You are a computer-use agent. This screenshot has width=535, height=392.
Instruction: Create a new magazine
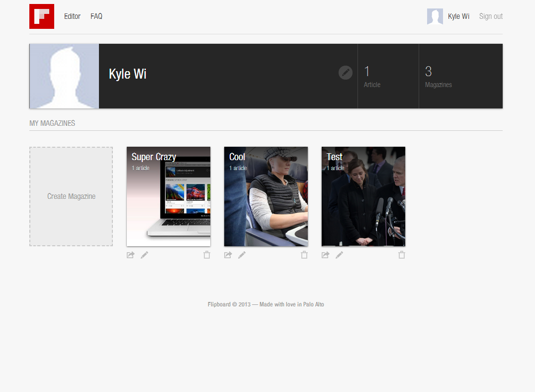tap(71, 196)
